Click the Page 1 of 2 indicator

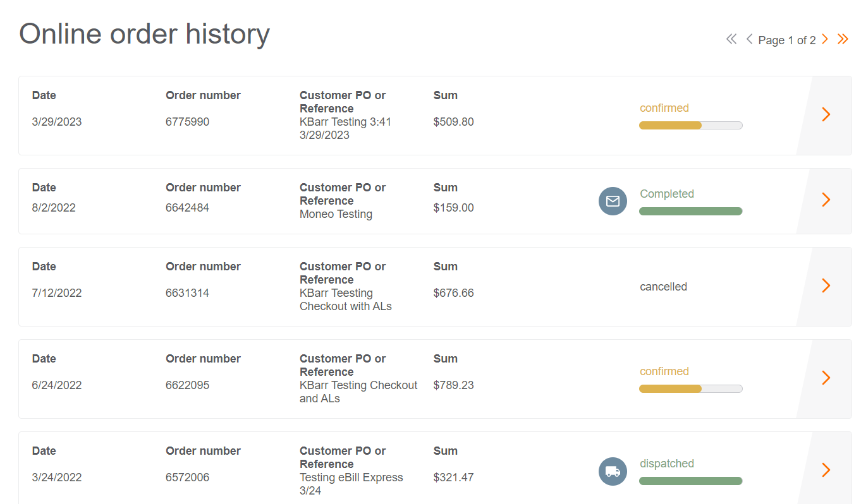pyautogui.click(x=786, y=40)
